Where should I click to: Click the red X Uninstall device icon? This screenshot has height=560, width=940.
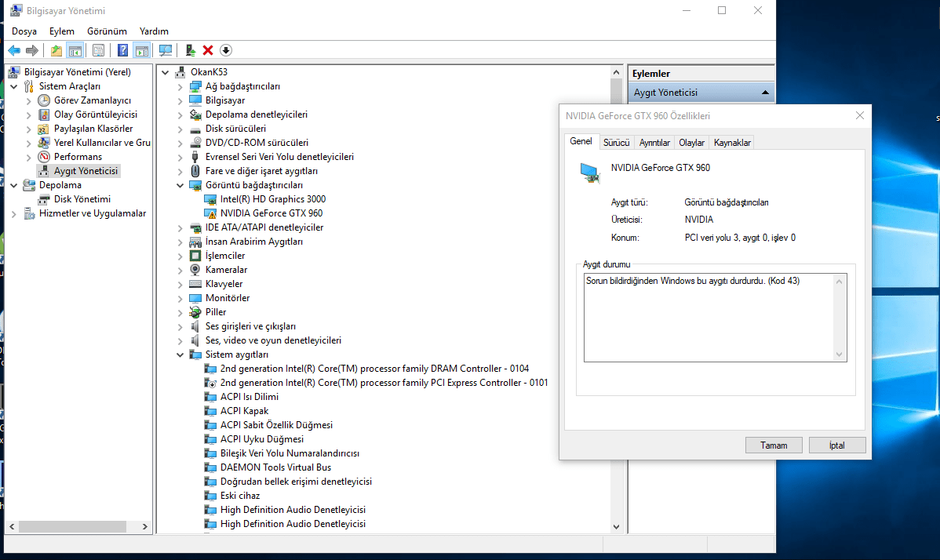[x=208, y=50]
